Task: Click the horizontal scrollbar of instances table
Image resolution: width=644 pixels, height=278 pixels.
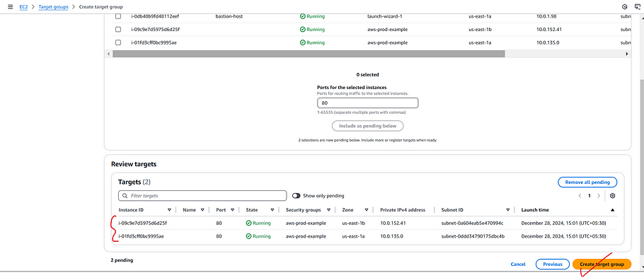Action: pos(309,54)
